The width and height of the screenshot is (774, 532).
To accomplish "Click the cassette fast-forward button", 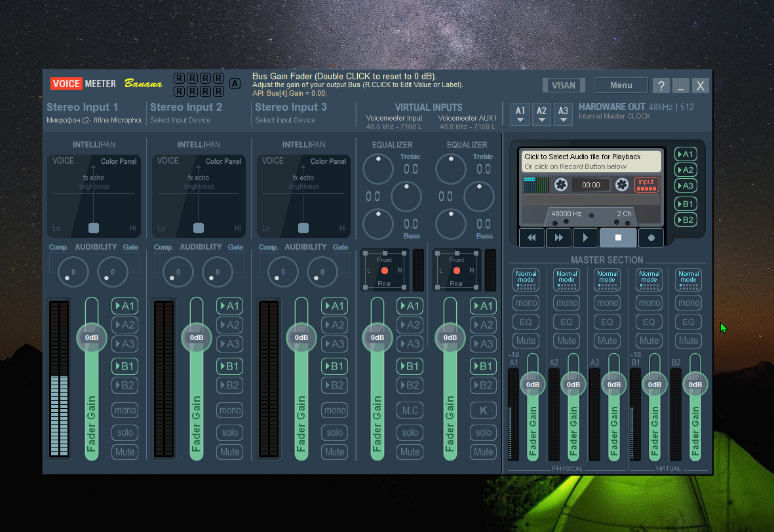I will click(x=558, y=238).
